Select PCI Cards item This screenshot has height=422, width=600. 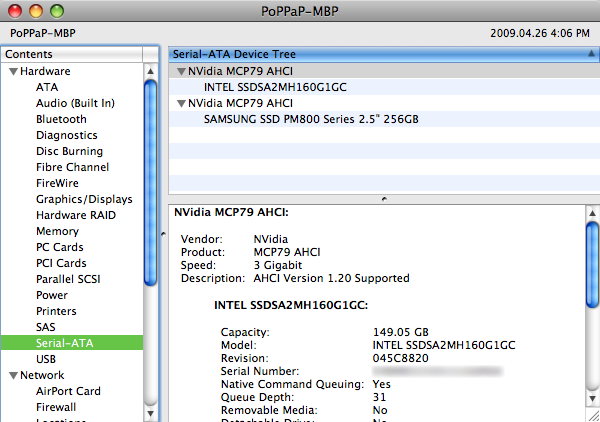pyautogui.click(x=61, y=263)
